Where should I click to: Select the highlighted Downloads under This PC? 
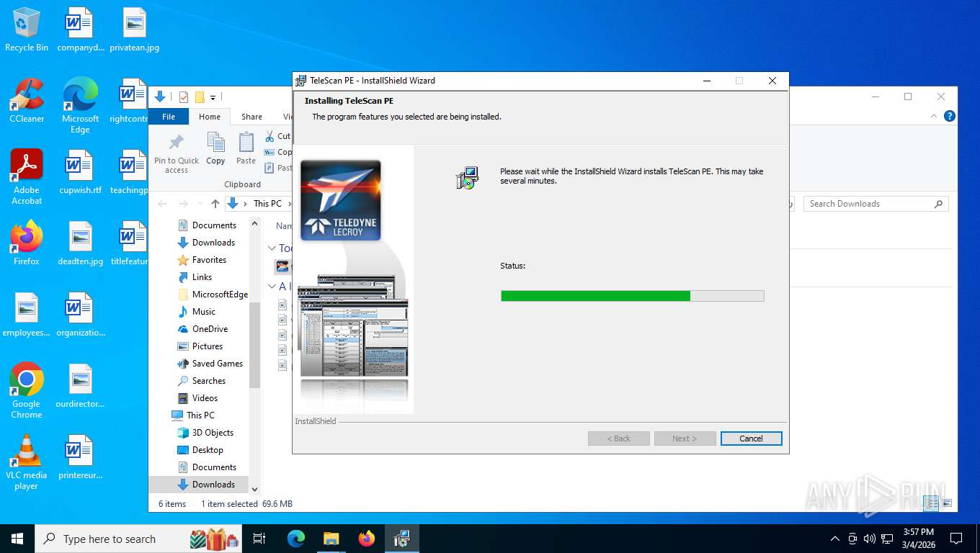(x=213, y=485)
